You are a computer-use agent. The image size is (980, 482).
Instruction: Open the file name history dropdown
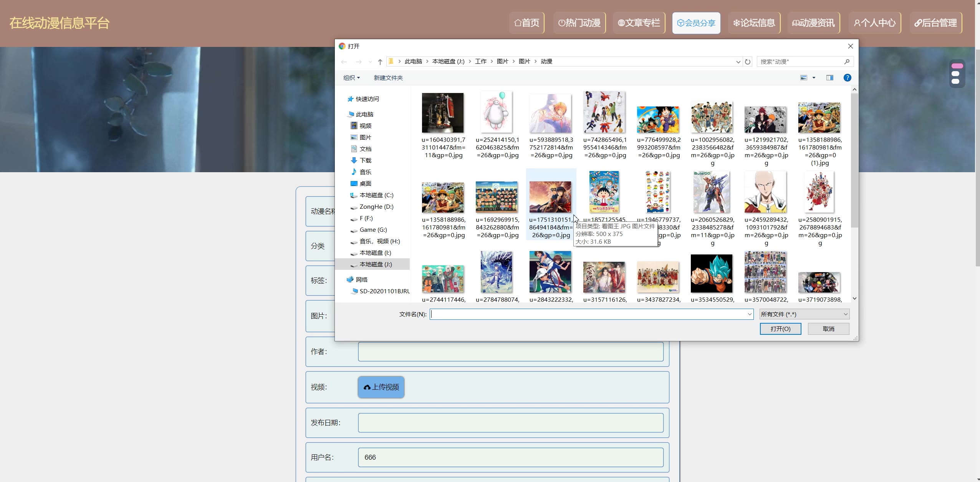click(x=749, y=314)
